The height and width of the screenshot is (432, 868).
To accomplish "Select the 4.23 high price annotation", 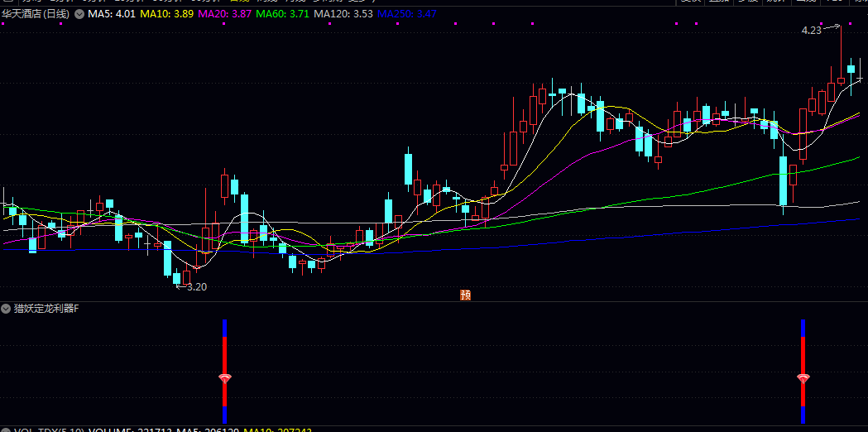I will [812, 31].
